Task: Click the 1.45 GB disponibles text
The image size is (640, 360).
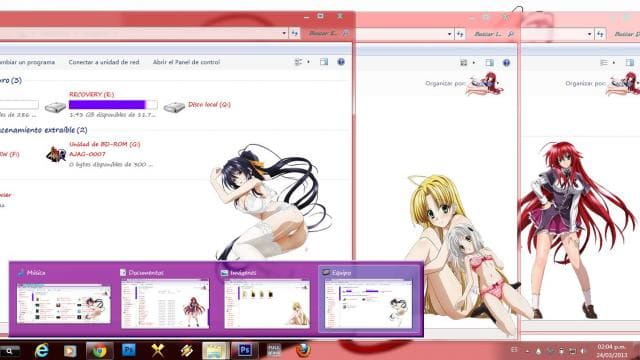Action: click(x=112, y=115)
